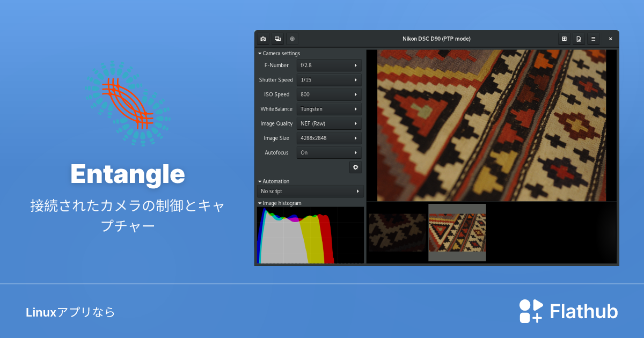
Task: Click the Entangle title link
Action: click(x=128, y=174)
